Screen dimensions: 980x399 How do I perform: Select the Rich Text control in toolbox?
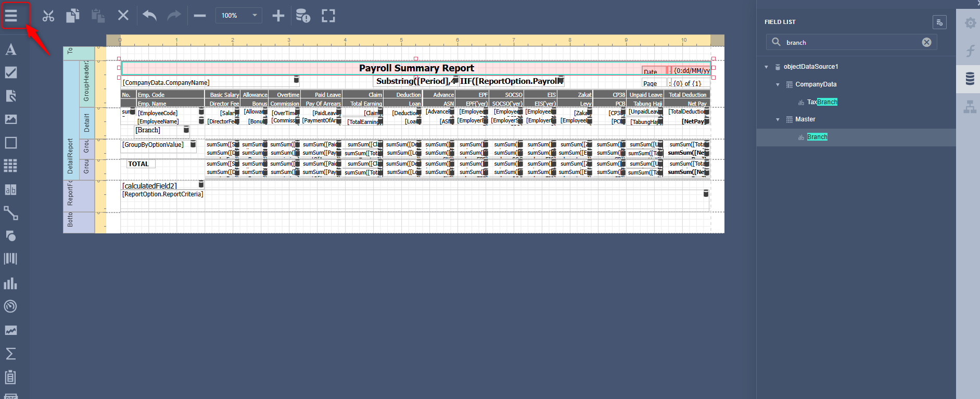click(10, 96)
